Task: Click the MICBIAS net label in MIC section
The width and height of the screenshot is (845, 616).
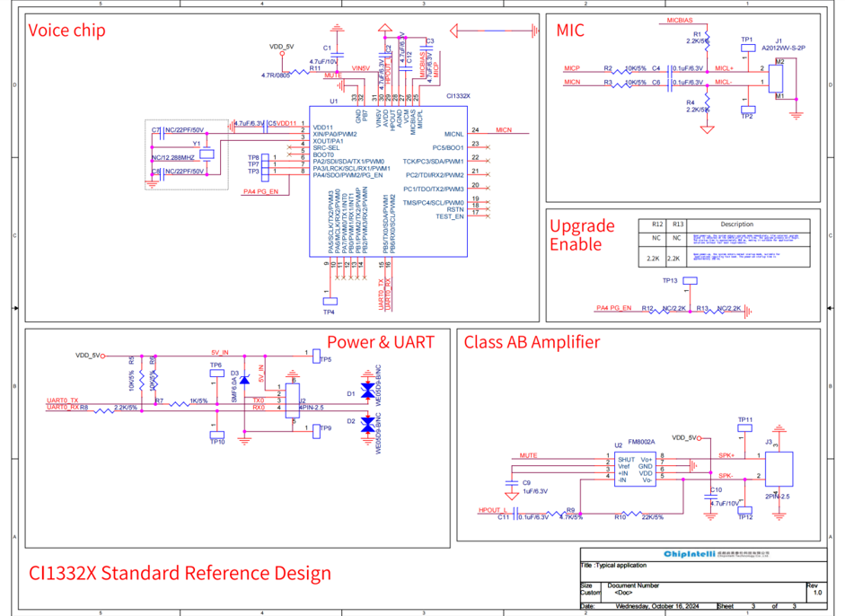Action: (680, 19)
